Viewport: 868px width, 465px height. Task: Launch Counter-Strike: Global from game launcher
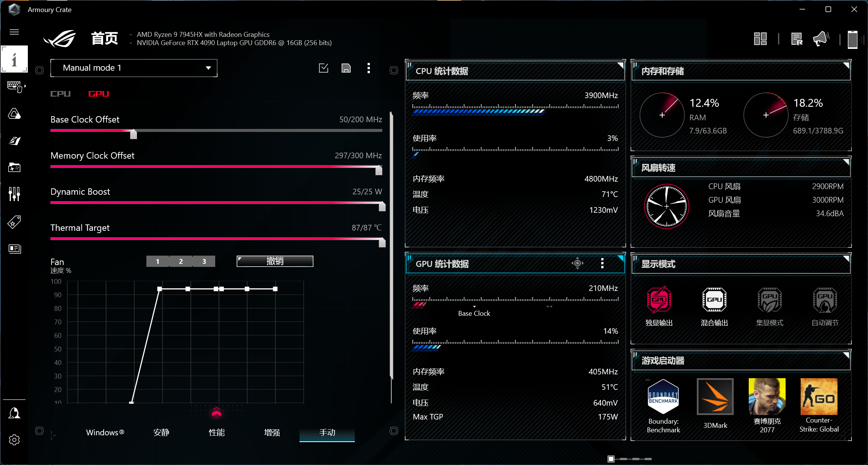tap(819, 406)
